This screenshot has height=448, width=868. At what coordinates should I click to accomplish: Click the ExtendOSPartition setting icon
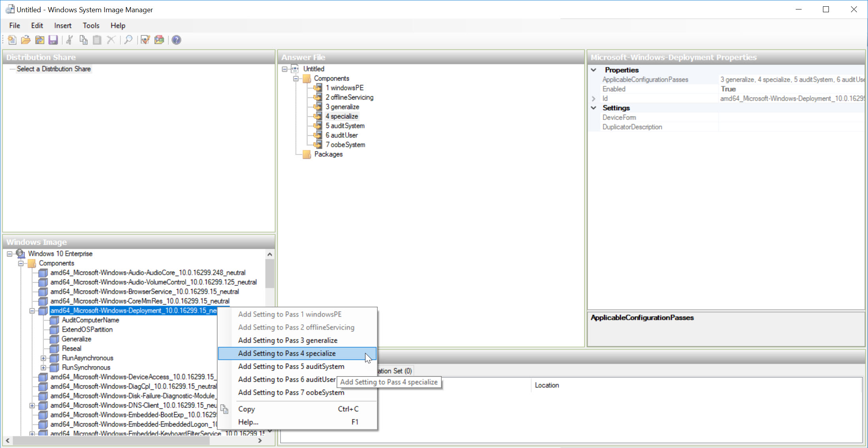point(55,330)
